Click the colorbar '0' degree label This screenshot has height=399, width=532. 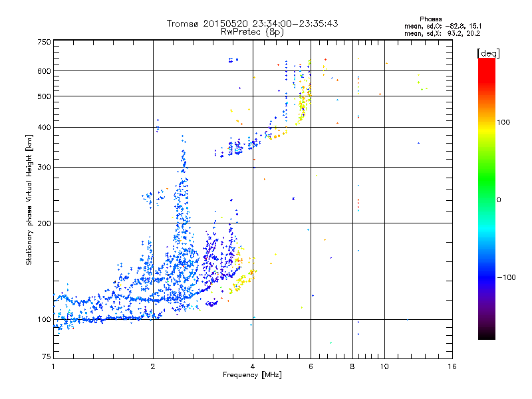499,200
